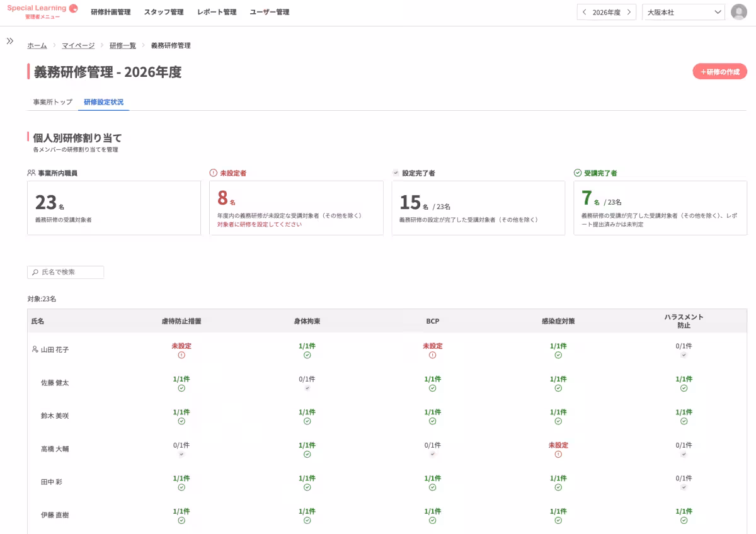Click the 身体拘束 column header
This screenshot has width=756, height=534.
307,321
